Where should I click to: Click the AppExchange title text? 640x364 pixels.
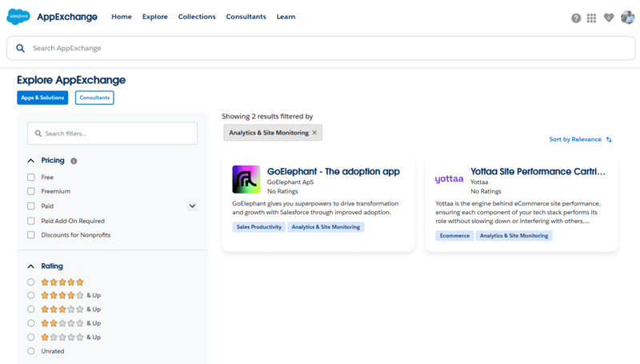point(67,17)
